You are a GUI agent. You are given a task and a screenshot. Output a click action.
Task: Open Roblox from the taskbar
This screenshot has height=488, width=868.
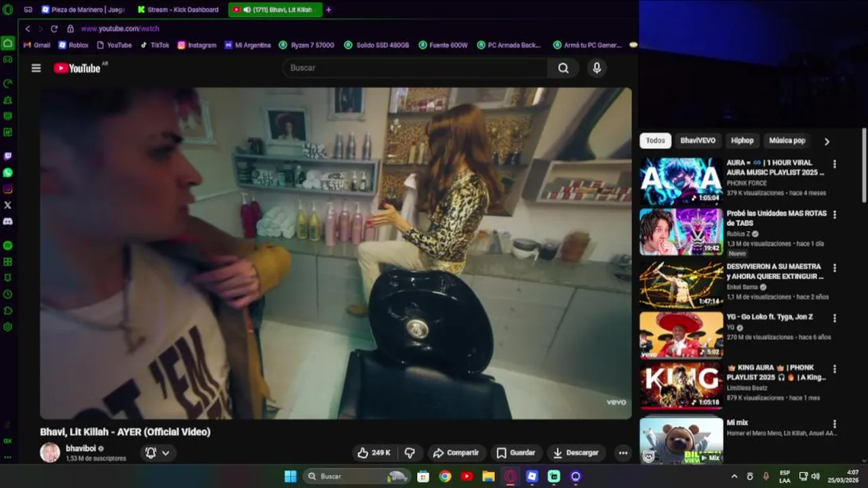pos(532,476)
